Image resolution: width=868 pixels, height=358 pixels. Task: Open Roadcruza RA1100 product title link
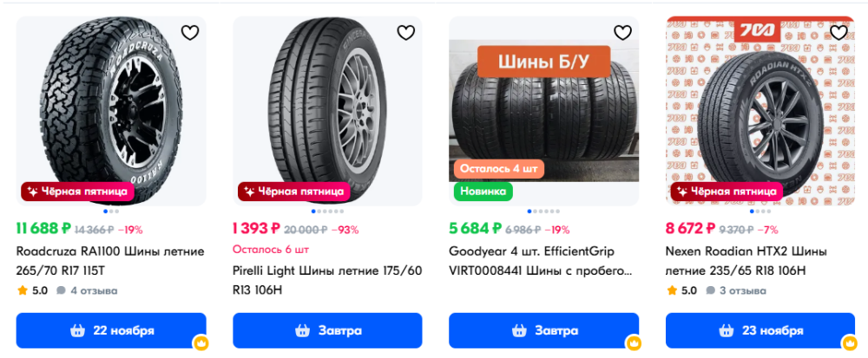[110, 260]
